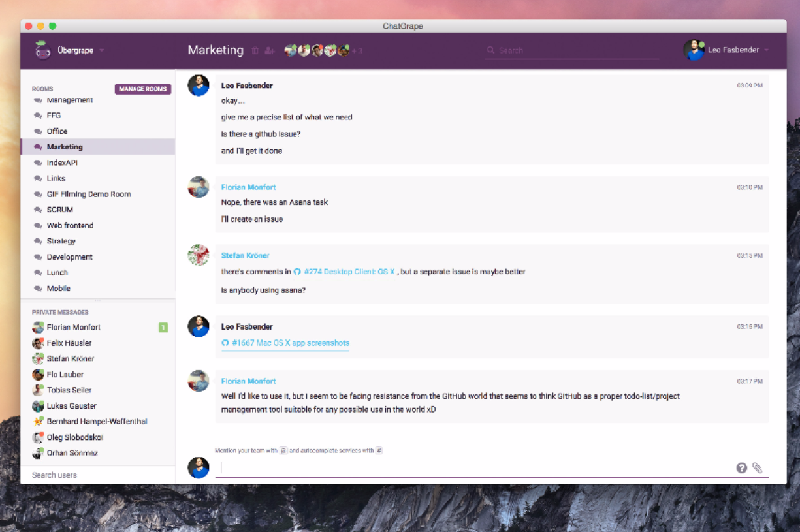Click the PRIVATE MESSAGES section heading
This screenshot has width=800, height=532.
coord(60,312)
